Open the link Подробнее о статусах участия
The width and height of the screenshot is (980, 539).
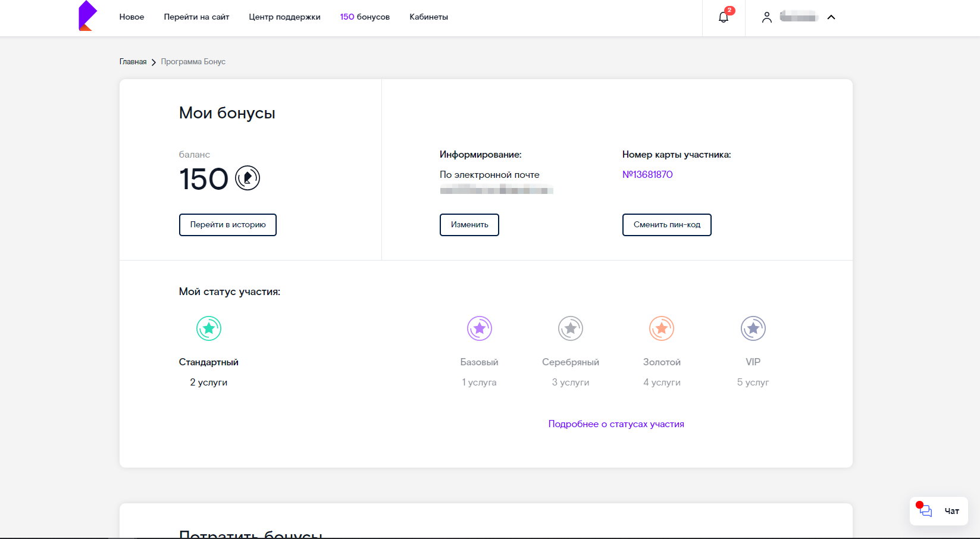[616, 424]
